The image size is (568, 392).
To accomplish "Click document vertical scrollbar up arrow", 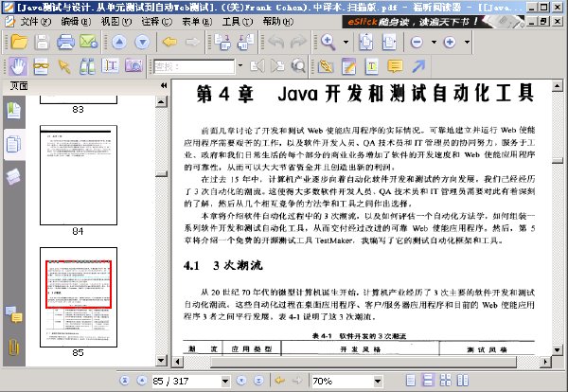I will pos(558,86).
